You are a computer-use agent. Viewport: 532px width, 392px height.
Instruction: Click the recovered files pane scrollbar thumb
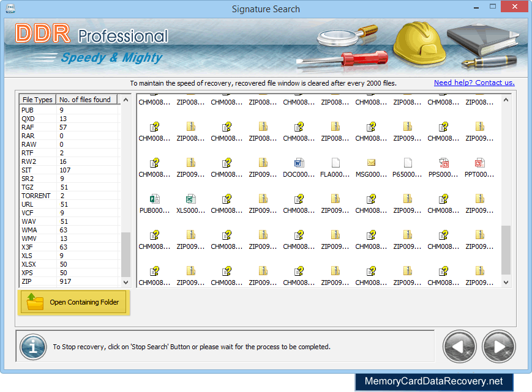506,250
